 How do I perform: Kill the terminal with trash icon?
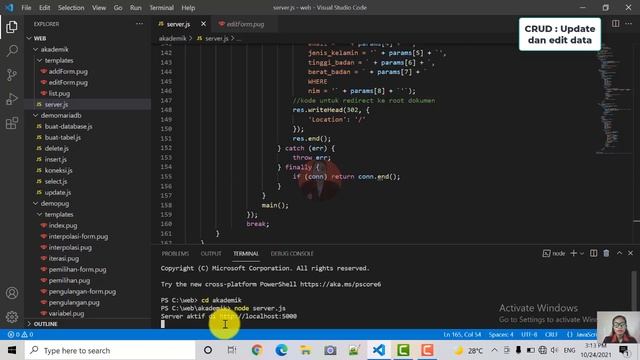pyautogui.click(x=606, y=253)
